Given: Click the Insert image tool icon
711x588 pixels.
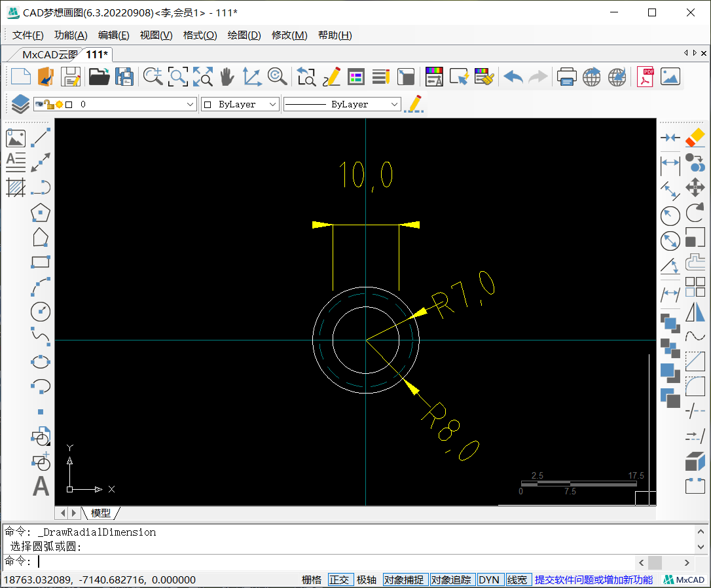Looking at the screenshot, I should click(x=16, y=138).
